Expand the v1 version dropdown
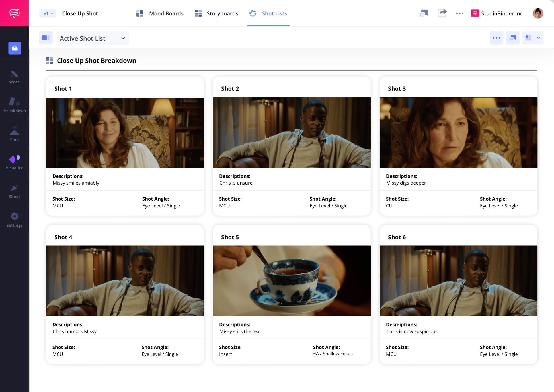The image size is (554, 392). [x=48, y=13]
